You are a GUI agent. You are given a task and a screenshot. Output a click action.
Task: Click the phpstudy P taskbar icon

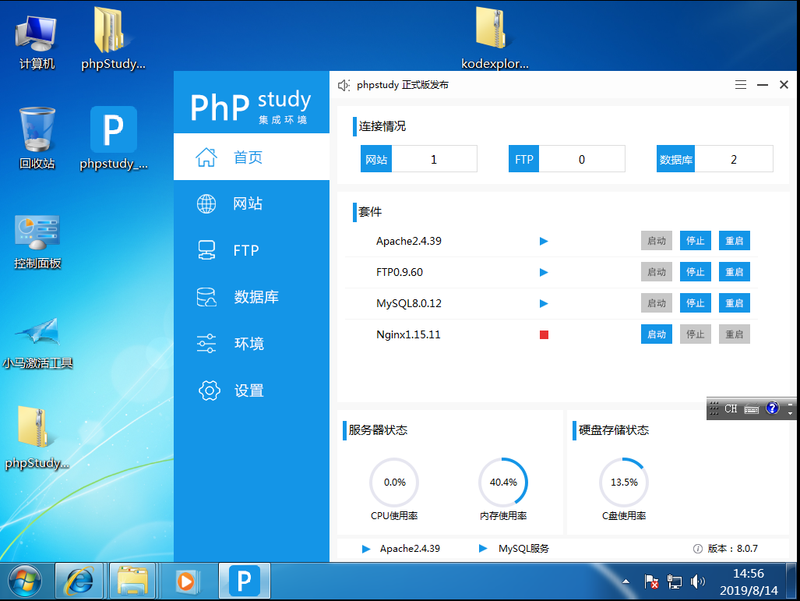tap(244, 581)
